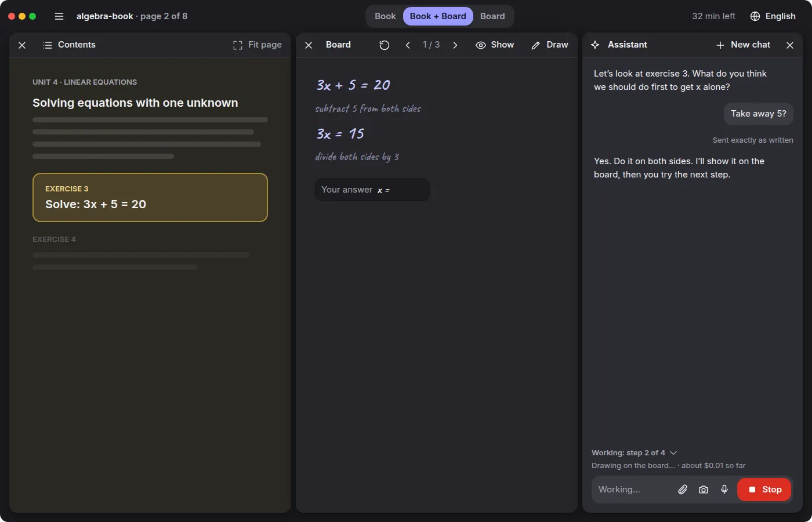812x522 pixels.
Task: Switch to the Board-only view tab
Action: coord(492,16)
